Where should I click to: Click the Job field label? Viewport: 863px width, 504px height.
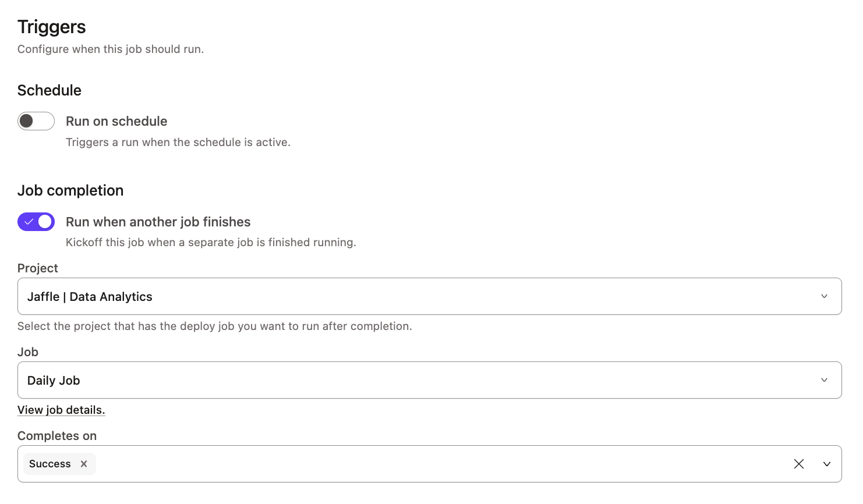click(28, 352)
